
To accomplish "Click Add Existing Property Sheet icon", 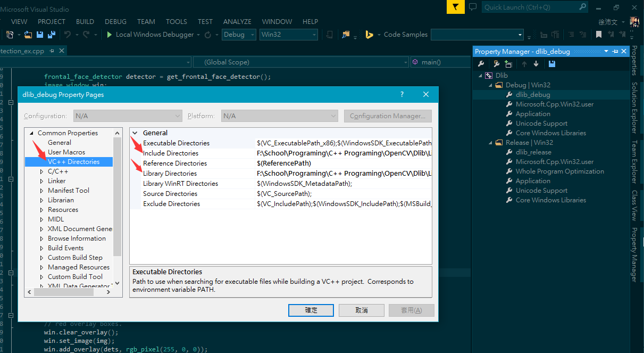I will 508,64.
